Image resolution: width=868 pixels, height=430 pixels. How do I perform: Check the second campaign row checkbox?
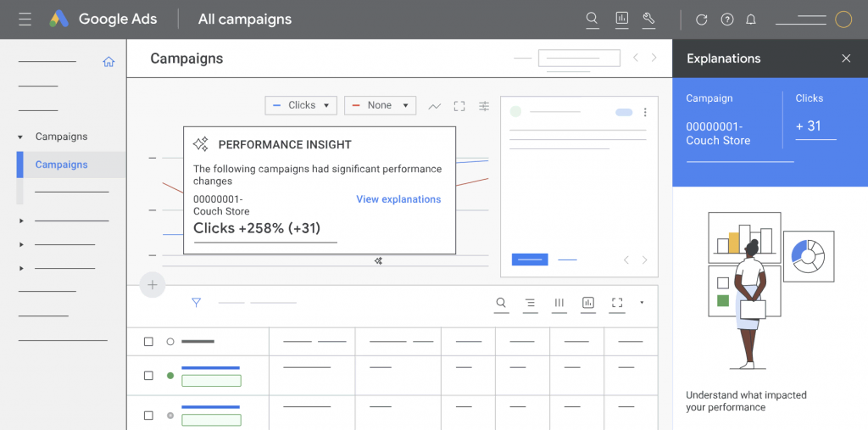point(148,416)
